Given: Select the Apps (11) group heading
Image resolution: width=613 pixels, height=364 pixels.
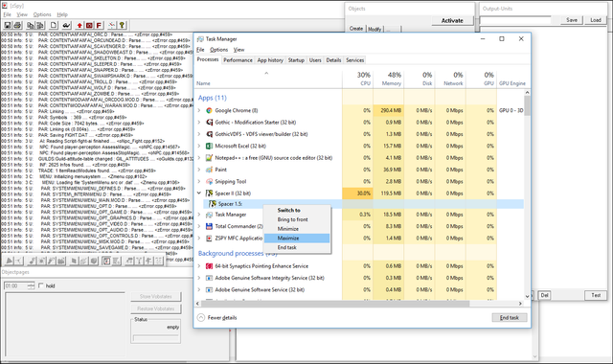Looking at the screenshot, I should click(x=213, y=98).
